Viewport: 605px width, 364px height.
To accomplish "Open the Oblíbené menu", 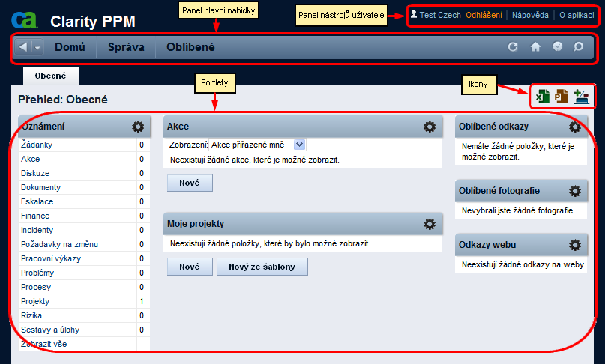I will pyautogui.click(x=190, y=47).
